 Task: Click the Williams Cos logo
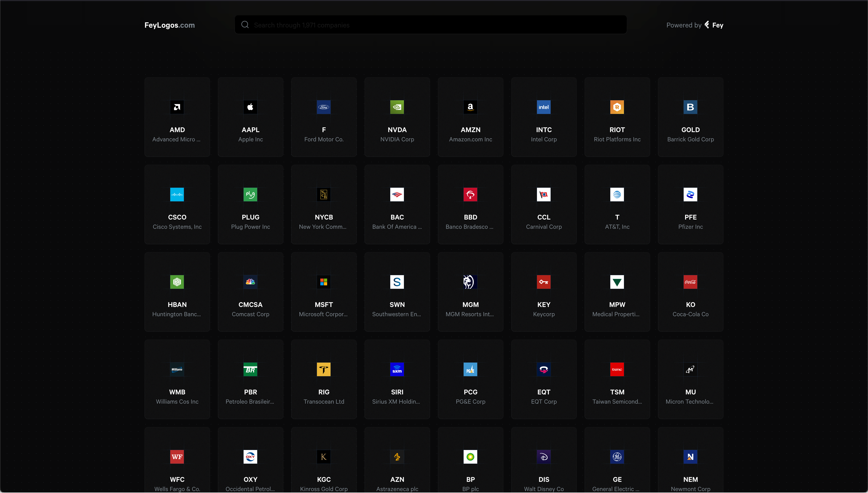177,369
